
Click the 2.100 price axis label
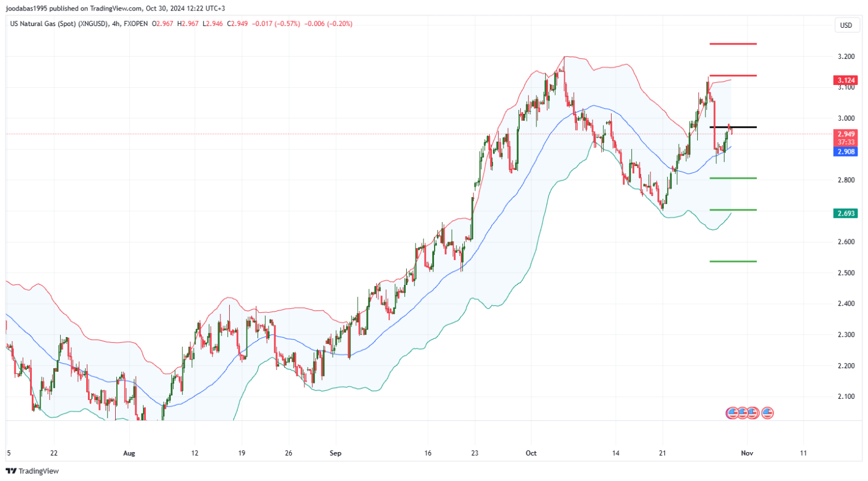pyautogui.click(x=845, y=397)
